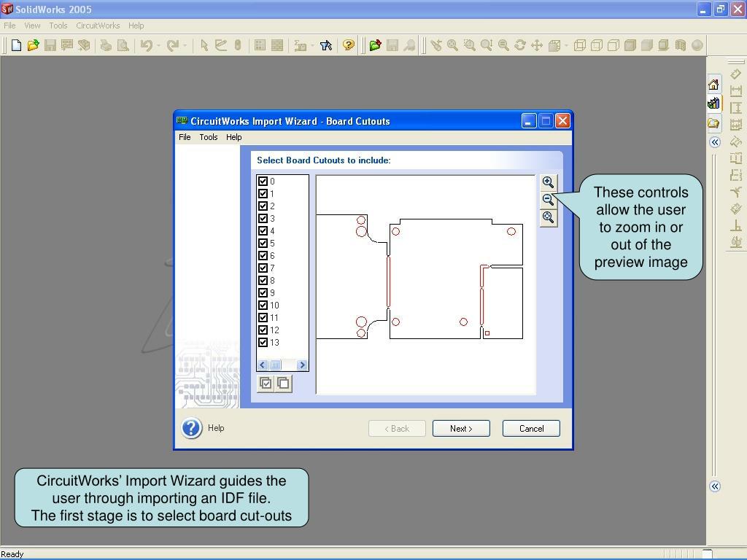
Task: Open SolidWorks Resources home tab icon
Action: click(713, 85)
